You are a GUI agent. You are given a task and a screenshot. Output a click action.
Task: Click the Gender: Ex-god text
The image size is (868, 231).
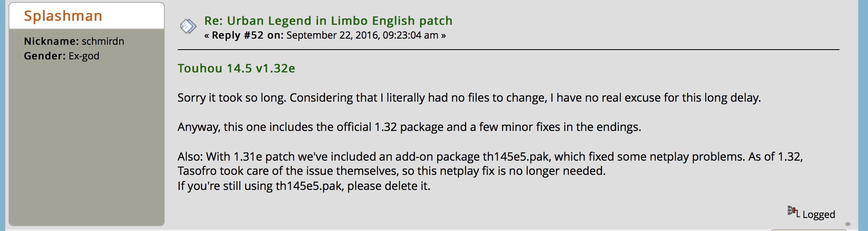61,56
